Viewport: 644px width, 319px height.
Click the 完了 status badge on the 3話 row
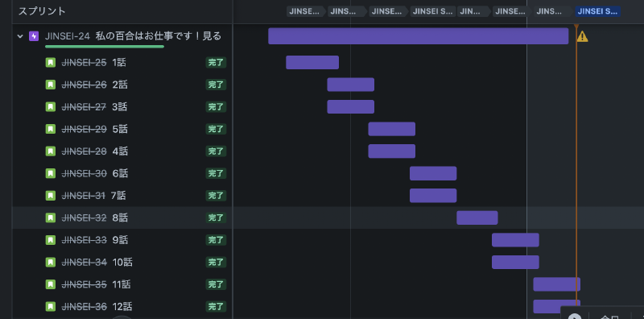click(x=216, y=107)
